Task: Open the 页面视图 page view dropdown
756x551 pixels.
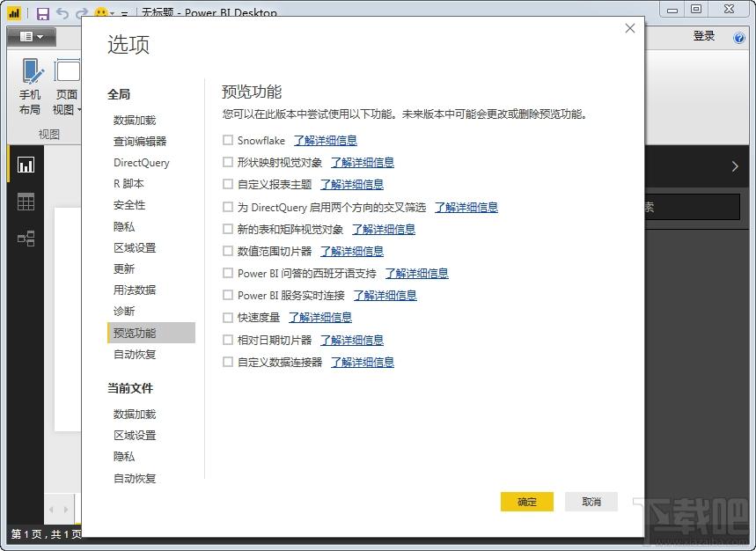Action: pyautogui.click(x=66, y=87)
